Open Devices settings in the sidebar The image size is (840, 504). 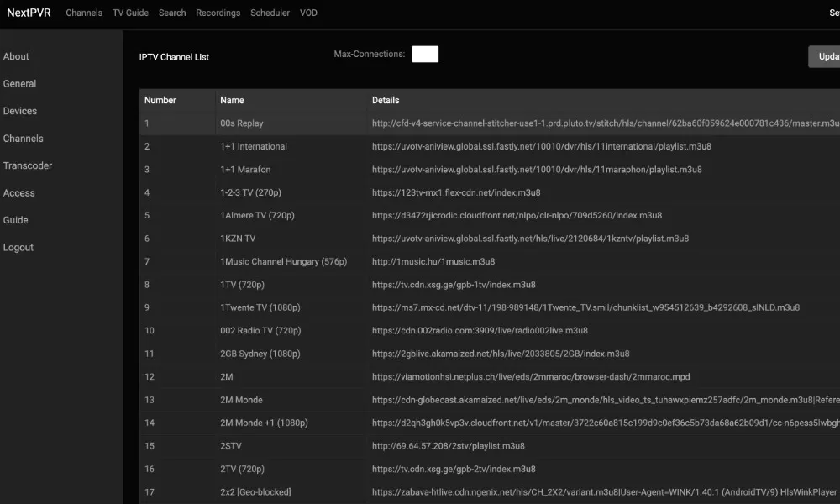tap(20, 111)
